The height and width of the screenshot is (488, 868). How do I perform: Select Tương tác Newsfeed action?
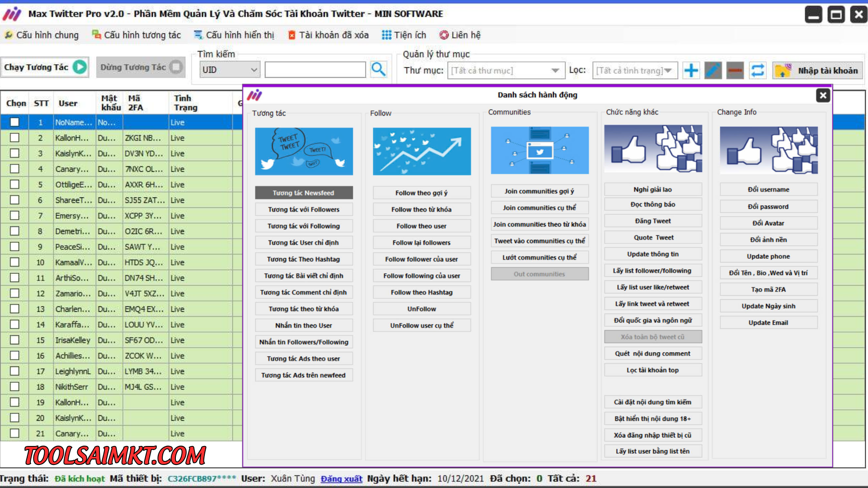pyautogui.click(x=304, y=192)
